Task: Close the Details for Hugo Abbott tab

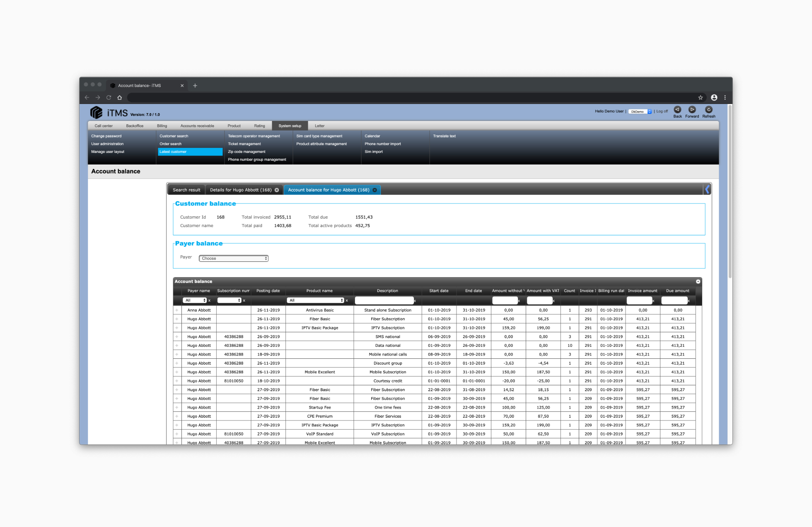Action: 277,190
